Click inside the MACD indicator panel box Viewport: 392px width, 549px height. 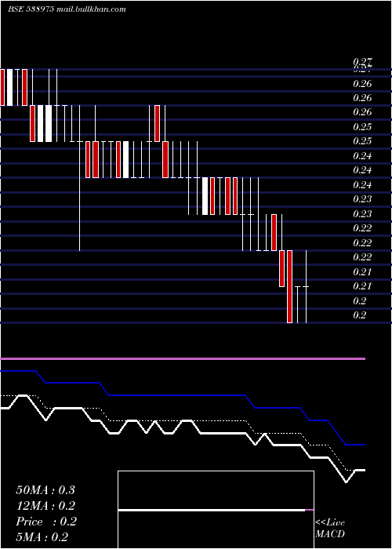click(x=216, y=510)
